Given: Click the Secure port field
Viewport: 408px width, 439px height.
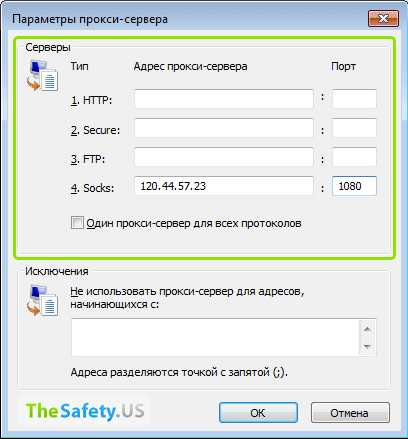Looking at the screenshot, I should [354, 128].
